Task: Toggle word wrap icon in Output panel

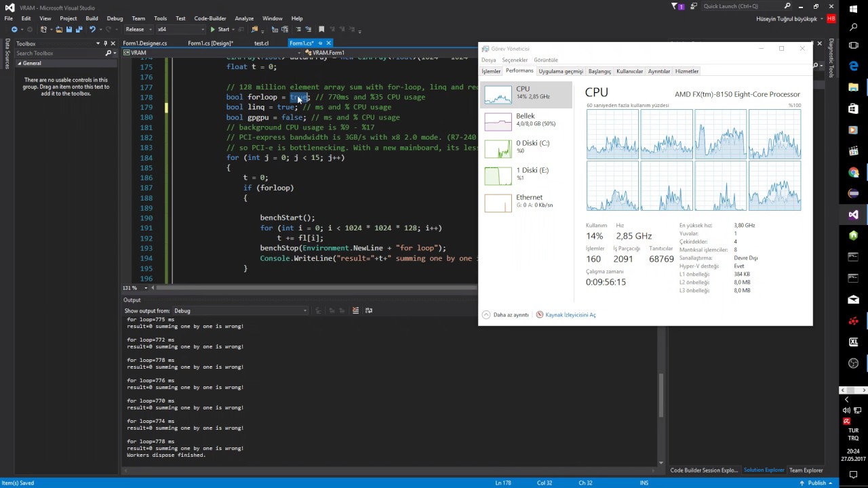Action: click(x=369, y=310)
